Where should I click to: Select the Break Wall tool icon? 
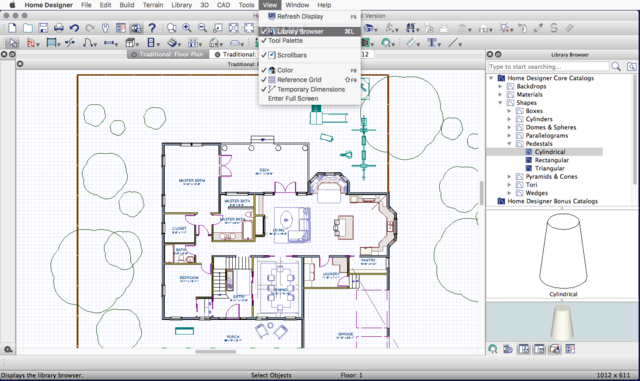[70, 42]
